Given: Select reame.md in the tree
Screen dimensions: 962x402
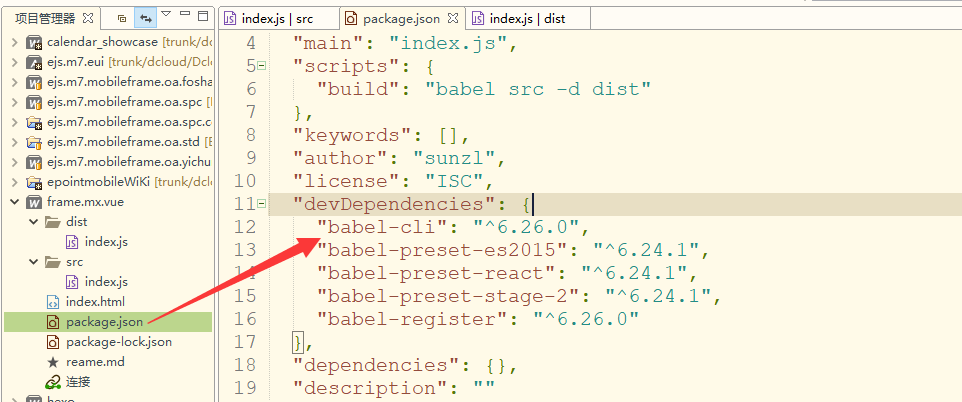Looking at the screenshot, I should click(95, 362).
